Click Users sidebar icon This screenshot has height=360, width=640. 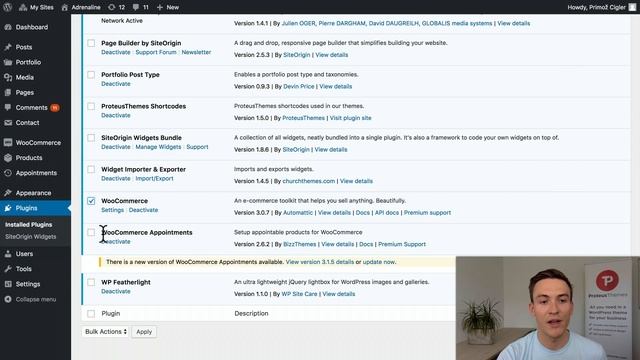pyautogui.click(x=8, y=254)
